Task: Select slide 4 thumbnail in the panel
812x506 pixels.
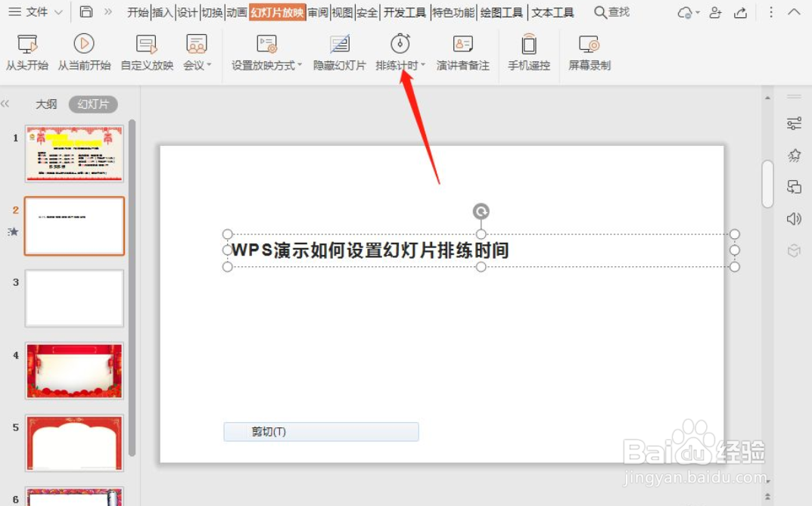Action: click(x=74, y=370)
